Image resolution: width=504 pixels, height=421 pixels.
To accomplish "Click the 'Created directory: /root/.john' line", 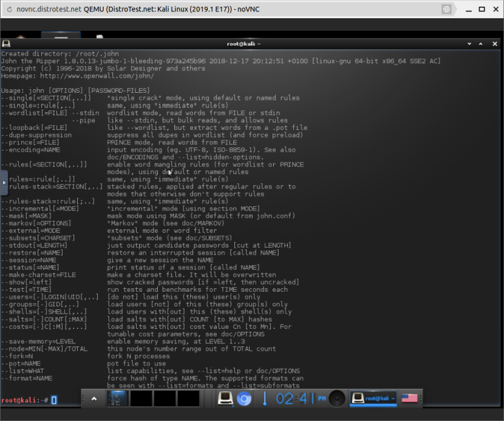I will tap(60, 53).
